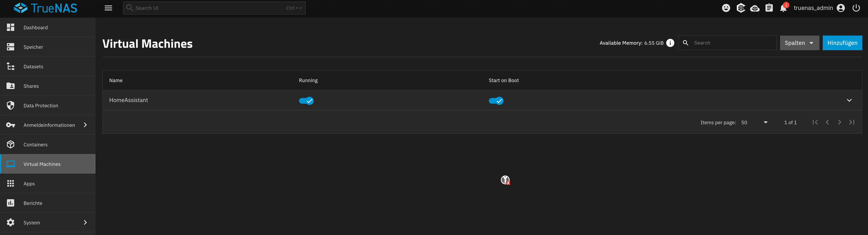Open the TrueNAS Connect cloud icon
The height and width of the screenshot is (235, 868).
tap(755, 8)
